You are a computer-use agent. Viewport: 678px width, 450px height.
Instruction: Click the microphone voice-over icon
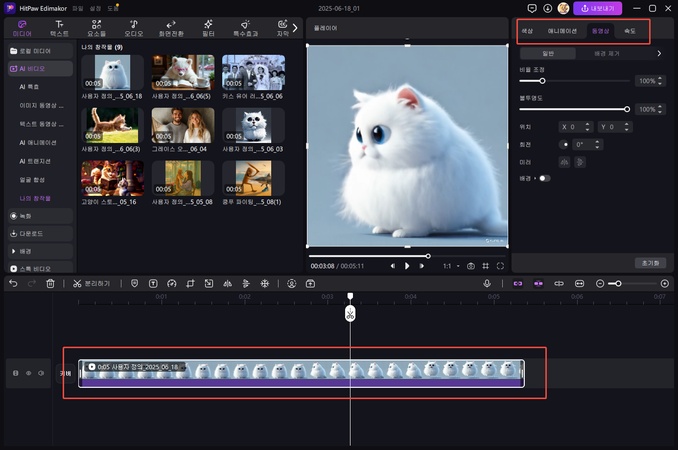pyautogui.click(x=487, y=284)
